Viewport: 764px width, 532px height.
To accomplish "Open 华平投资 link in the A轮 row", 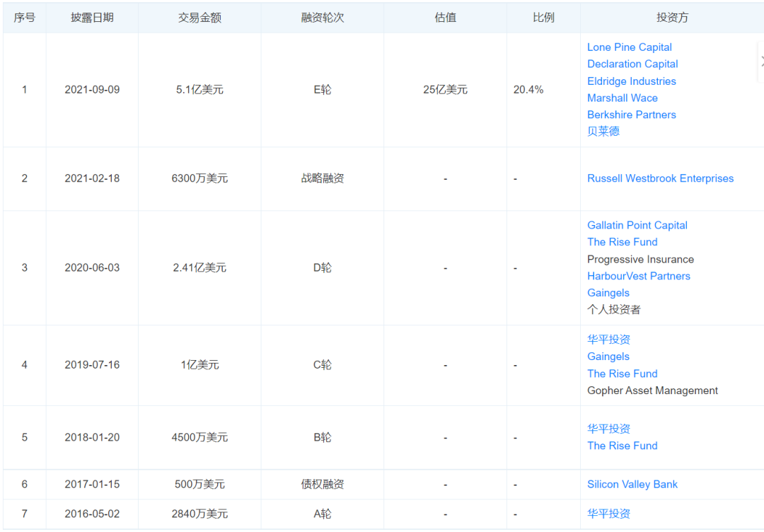I will tap(608, 514).
